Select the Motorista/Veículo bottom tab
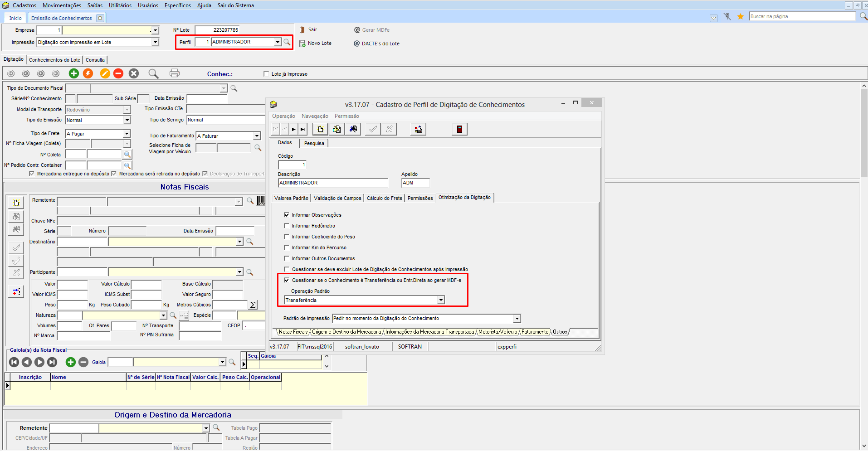Viewport: 868px width, 451px height. click(497, 332)
